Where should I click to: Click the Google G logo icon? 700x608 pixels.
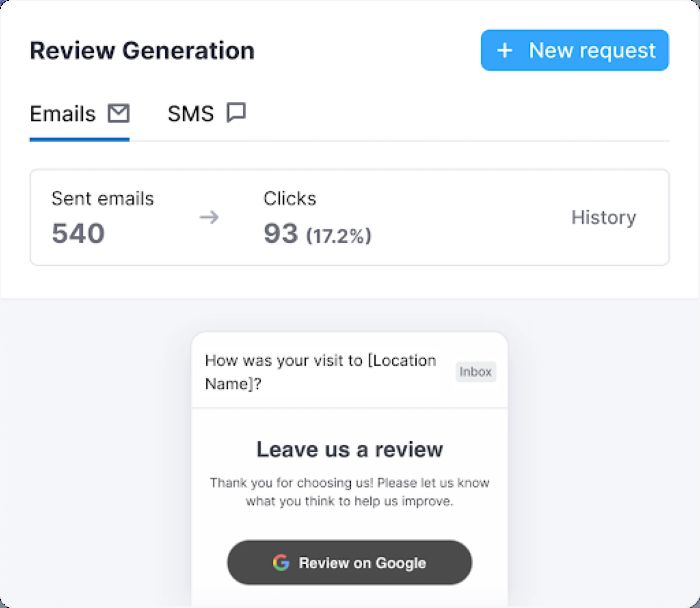click(x=281, y=563)
